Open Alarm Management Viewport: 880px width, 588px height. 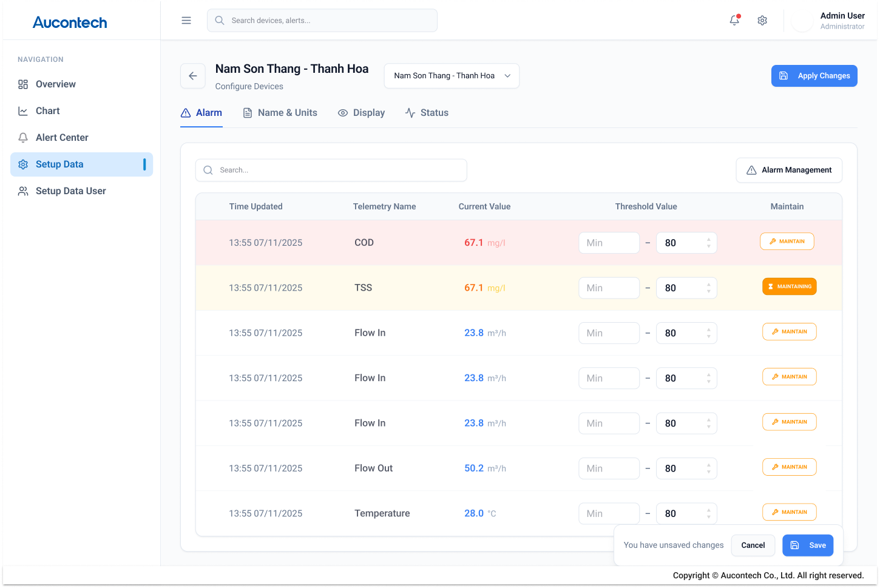click(x=788, y=171)
